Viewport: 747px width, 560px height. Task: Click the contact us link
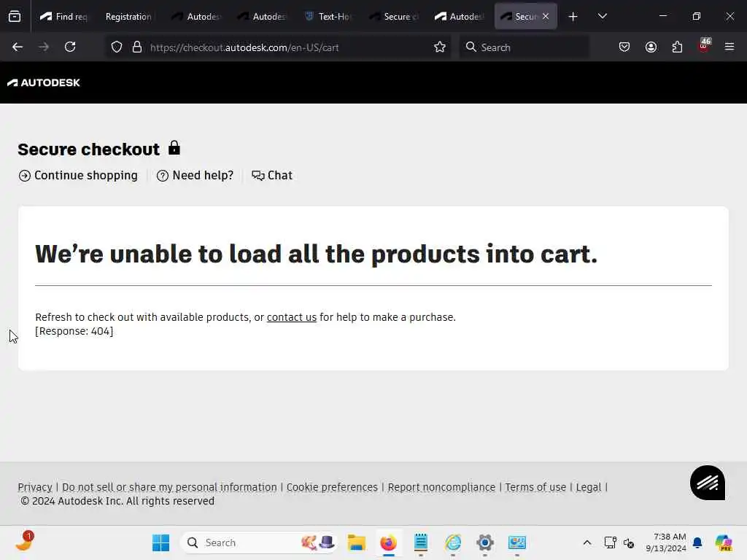coord(292,317)
